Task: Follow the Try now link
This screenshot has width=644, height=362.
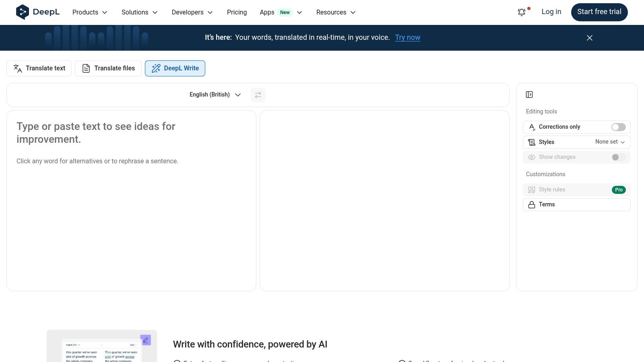Action: pyautogui.click(x=407, y=37)
